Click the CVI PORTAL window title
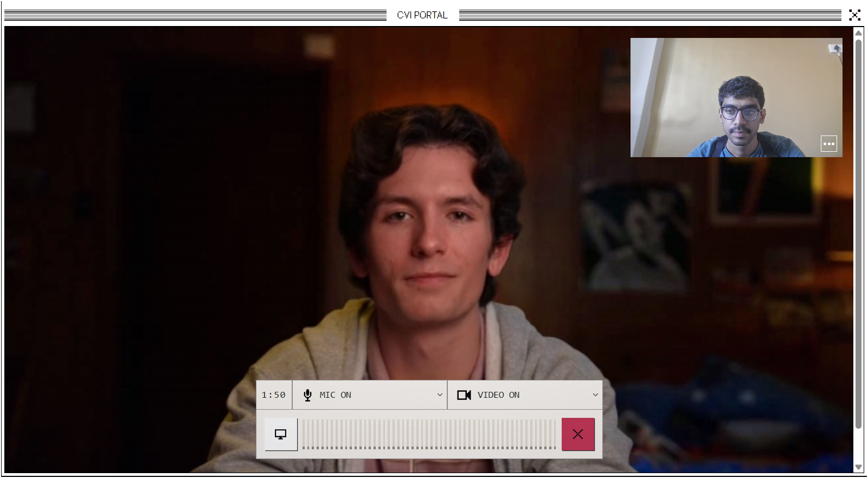The width and height of the screenshot is (868, 478). (x=422, y=15)
